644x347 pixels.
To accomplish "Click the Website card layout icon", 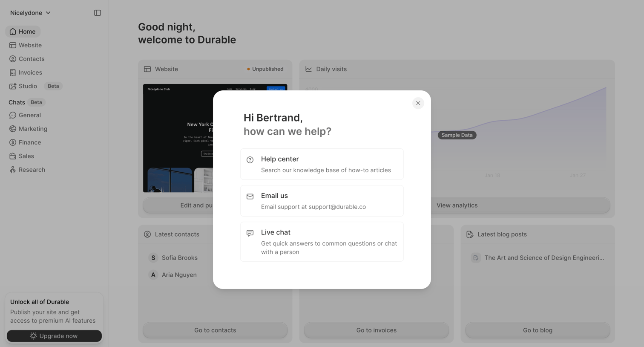I will click(147, 69).
